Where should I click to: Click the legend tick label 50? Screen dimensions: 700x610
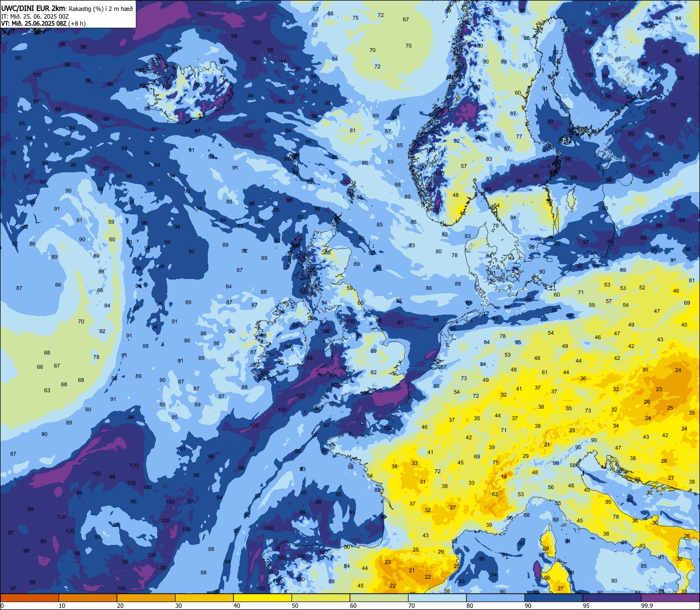click(x=295, y=606)
